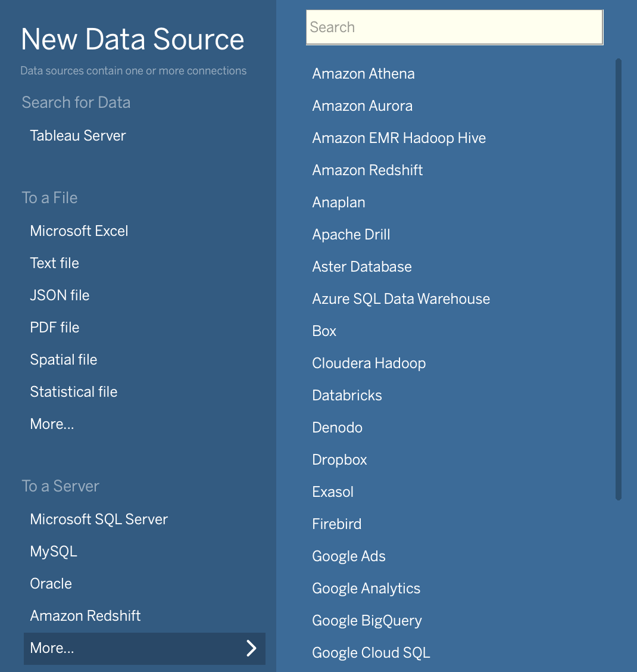Open the MySQL connector
The height and width of the screenshot is (672, 637).
pos(53,551)
